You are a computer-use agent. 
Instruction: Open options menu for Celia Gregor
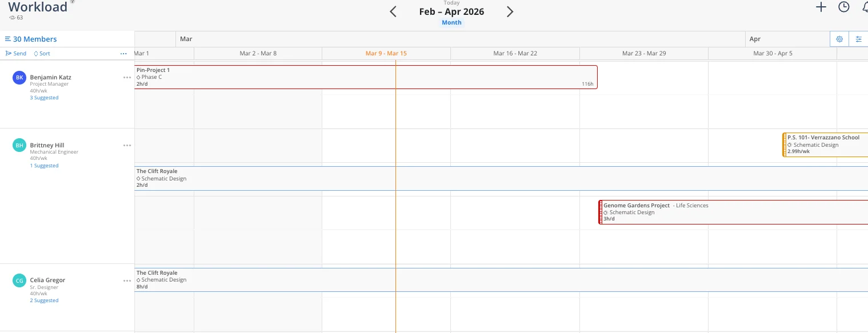(127, 280)
